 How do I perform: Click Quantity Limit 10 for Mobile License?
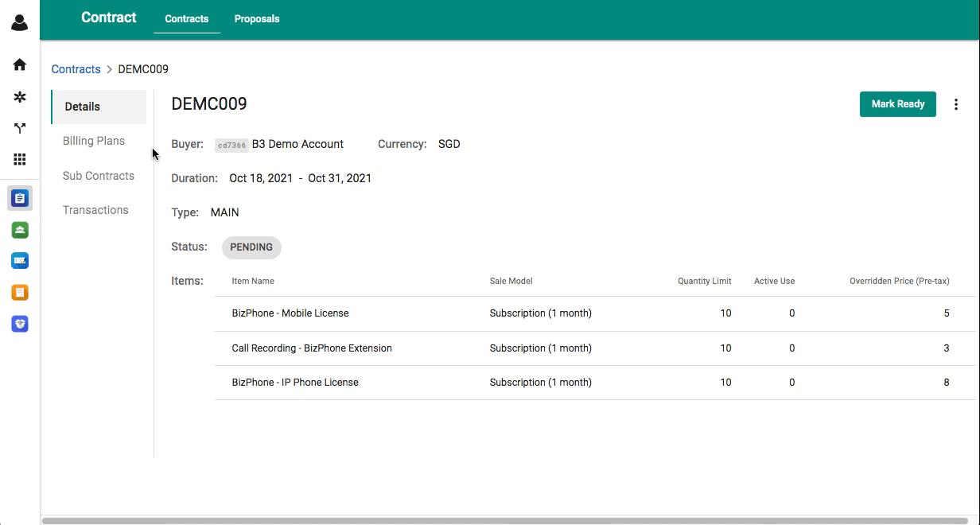(x=725, y=313)
